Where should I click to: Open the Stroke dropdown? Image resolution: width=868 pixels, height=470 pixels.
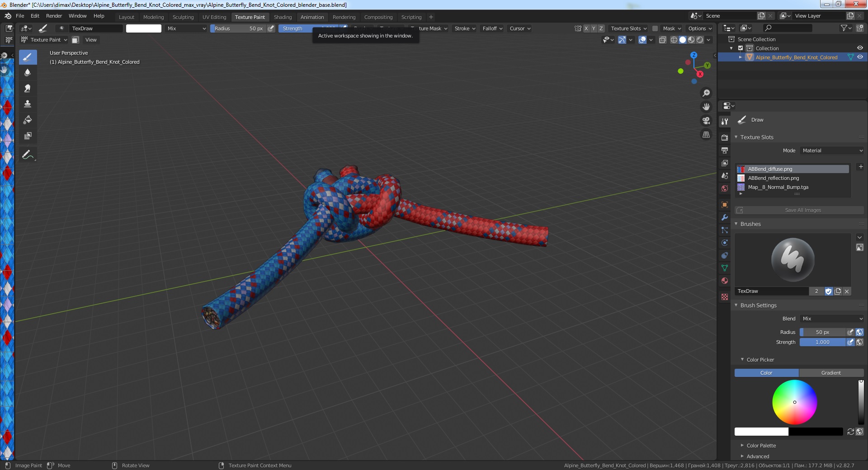tap(465, 28)
